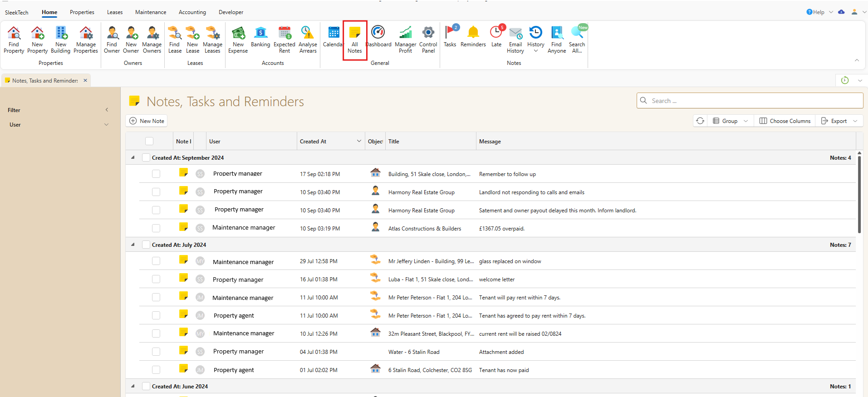This screenshot has width=868, height=397.
Task: Tick the 'Tenant has now paid' row checkbox
Action: (156, 370)
